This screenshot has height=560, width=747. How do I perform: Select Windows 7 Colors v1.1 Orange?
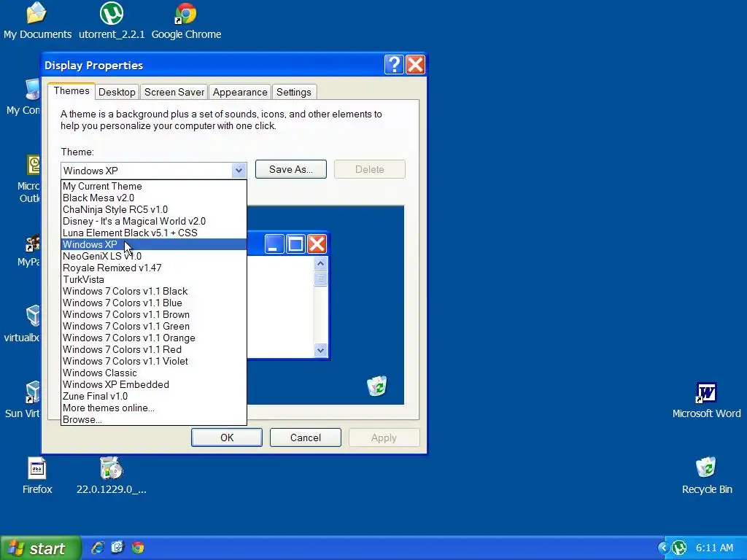pos(153,338)
